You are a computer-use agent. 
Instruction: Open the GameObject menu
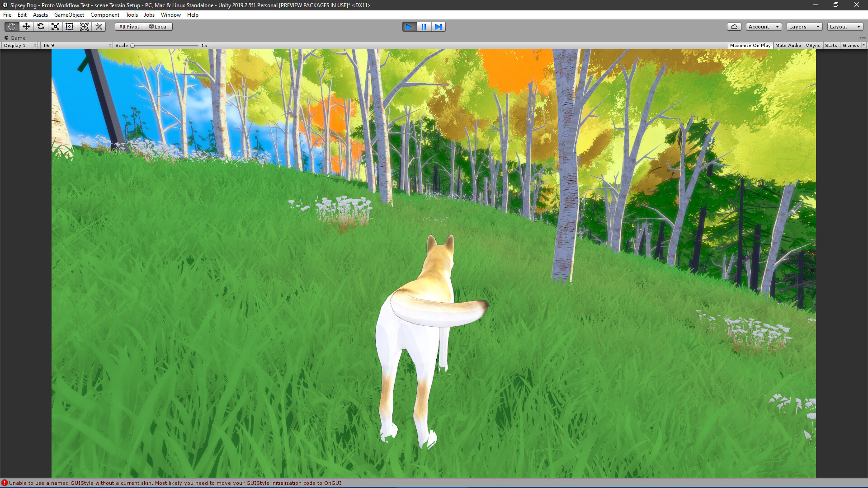pyautogui.click(x=69, y=15)
